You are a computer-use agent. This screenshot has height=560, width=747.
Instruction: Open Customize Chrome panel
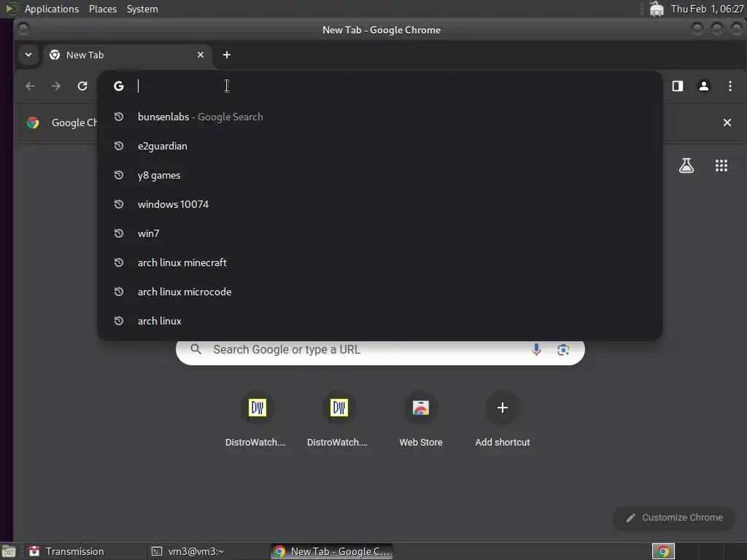click(674, 518)
